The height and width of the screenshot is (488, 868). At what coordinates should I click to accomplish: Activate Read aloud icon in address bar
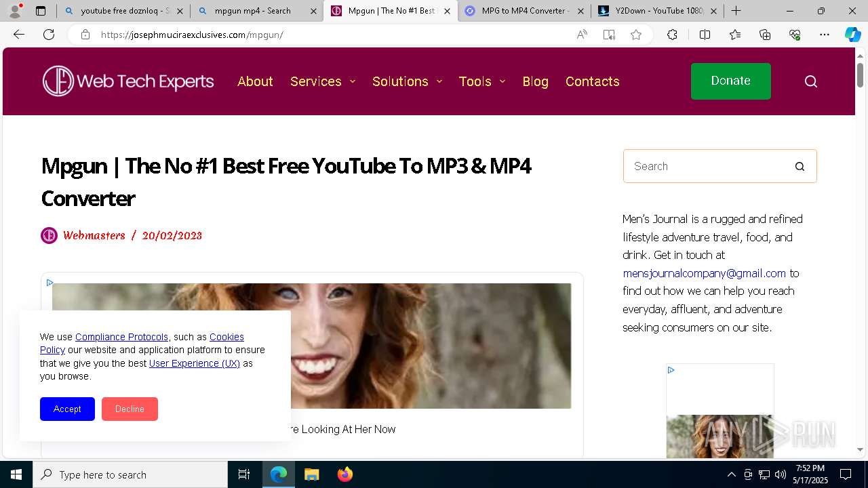coord(582,35)
